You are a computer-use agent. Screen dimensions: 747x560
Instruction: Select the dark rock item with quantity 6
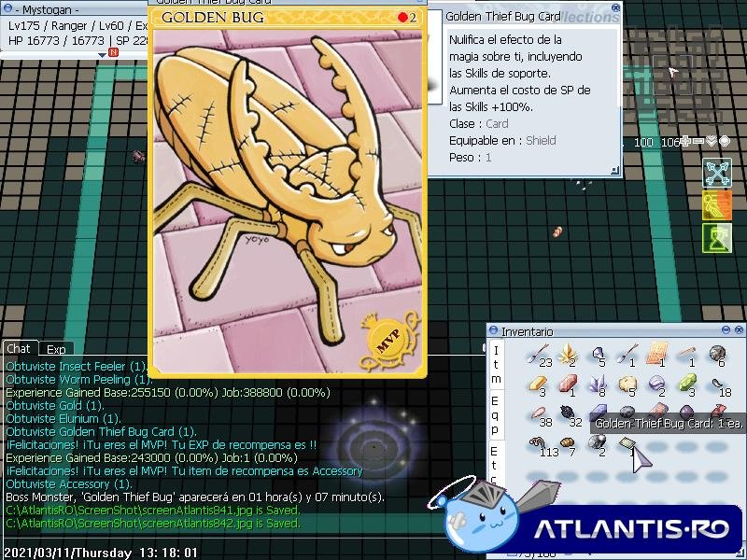coord(716,355)
